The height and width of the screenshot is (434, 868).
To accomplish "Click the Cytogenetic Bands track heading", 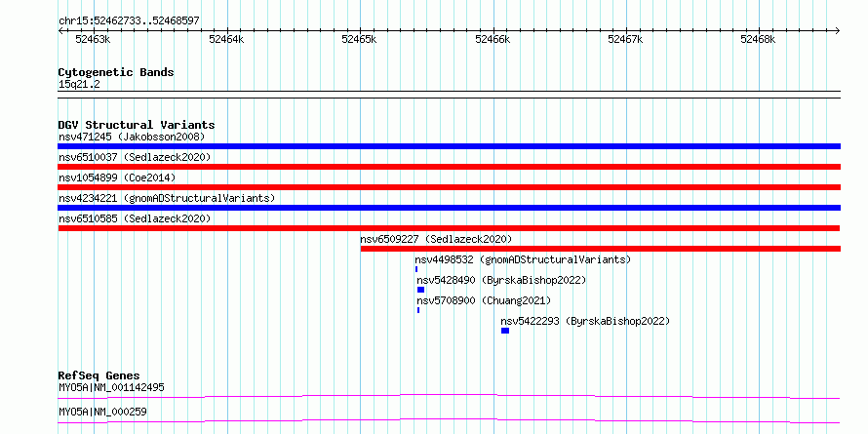I will coord(116,72).
